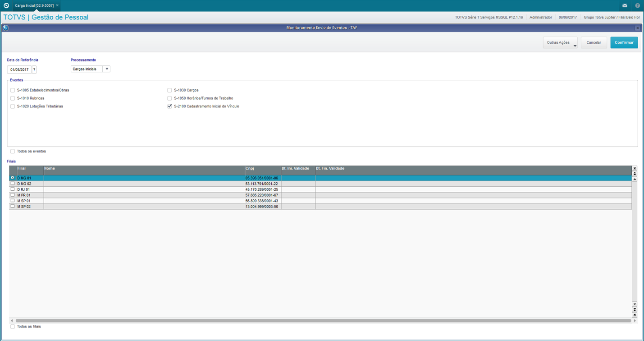Open the help question mark icon in the top bar
The height and width of the screenshot is (341, 644).
[637, 5]
